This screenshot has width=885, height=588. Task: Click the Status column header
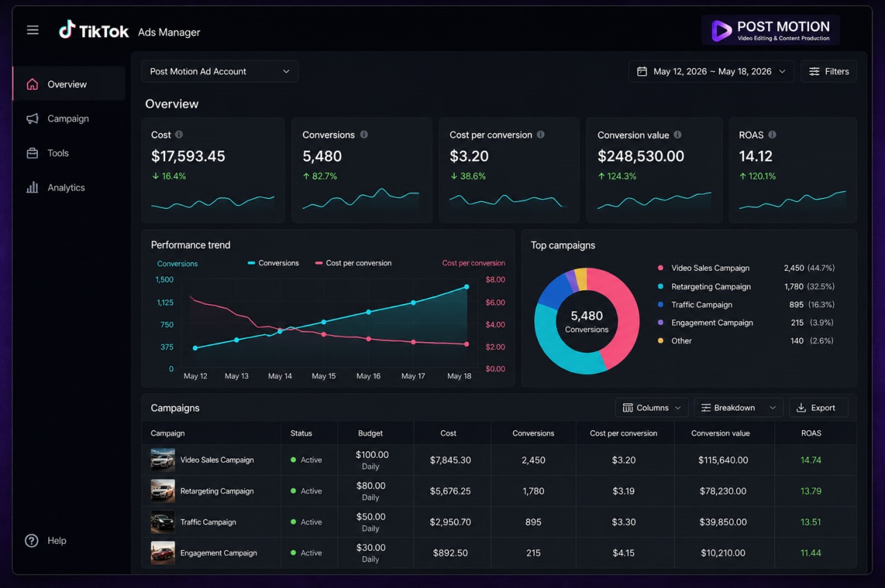[301, 433]
